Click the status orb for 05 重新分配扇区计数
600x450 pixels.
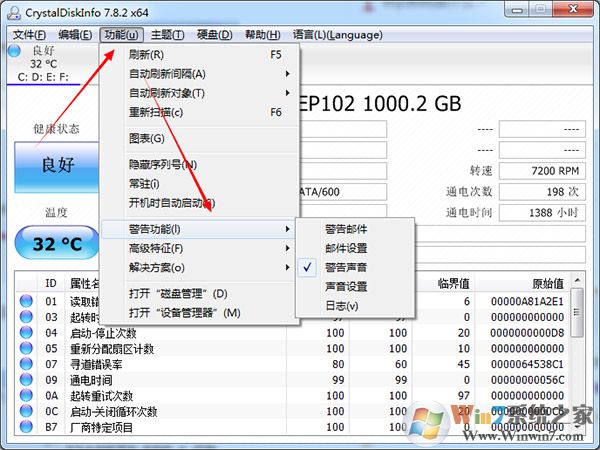26,348
